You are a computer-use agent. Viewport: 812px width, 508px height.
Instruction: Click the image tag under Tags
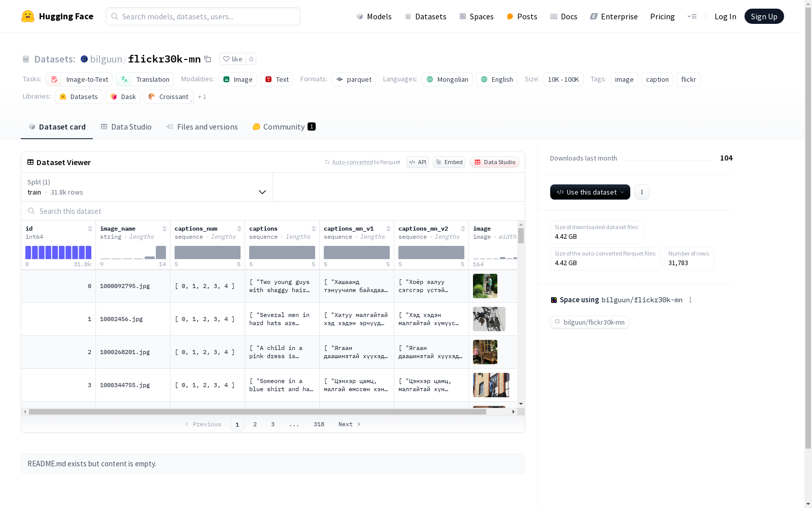[624, 79]
